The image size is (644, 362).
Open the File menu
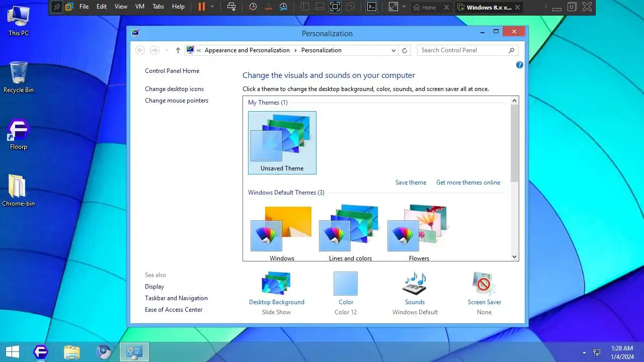[84, 7]
